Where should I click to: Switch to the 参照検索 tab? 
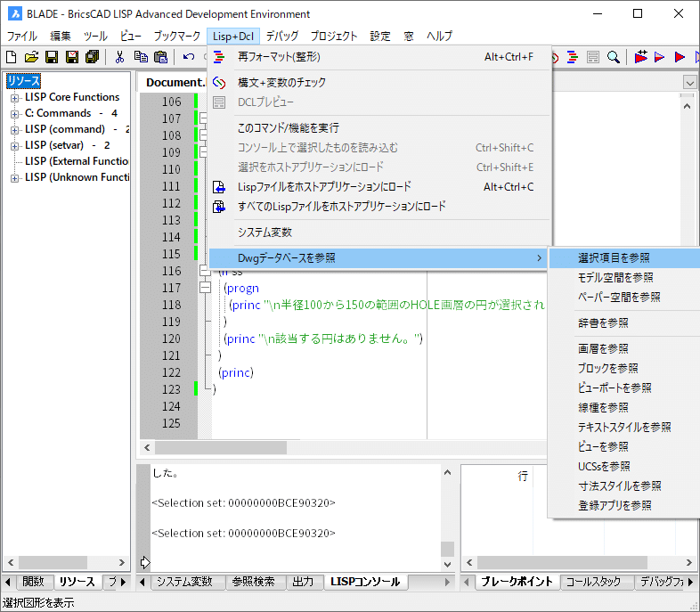[x=254, y=582]
